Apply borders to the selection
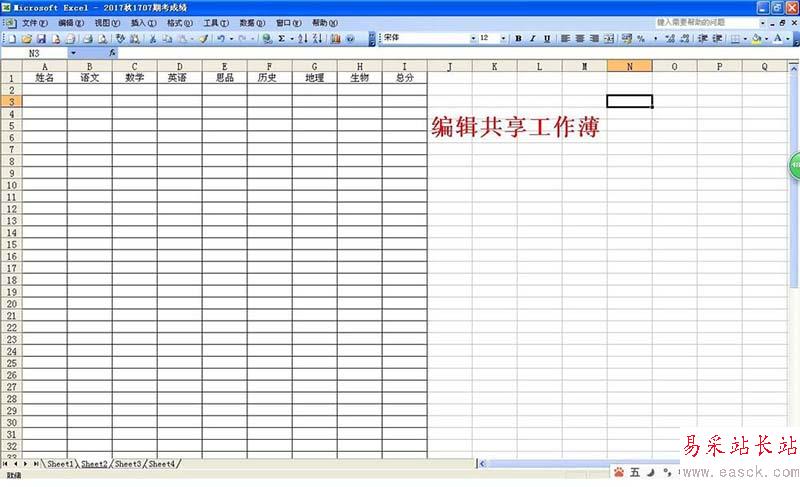The height and width of the screenshot is (487, 800). pos(735,38)
